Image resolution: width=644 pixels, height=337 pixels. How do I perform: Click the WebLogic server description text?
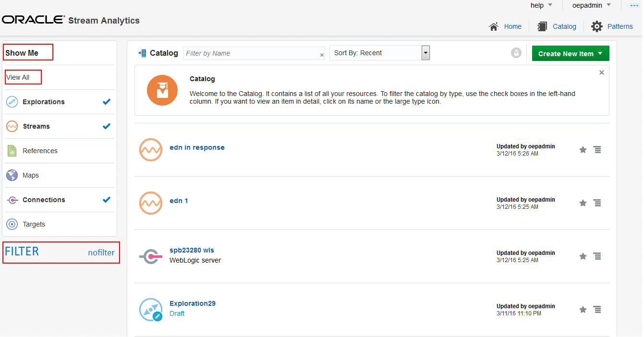[195, 260]
